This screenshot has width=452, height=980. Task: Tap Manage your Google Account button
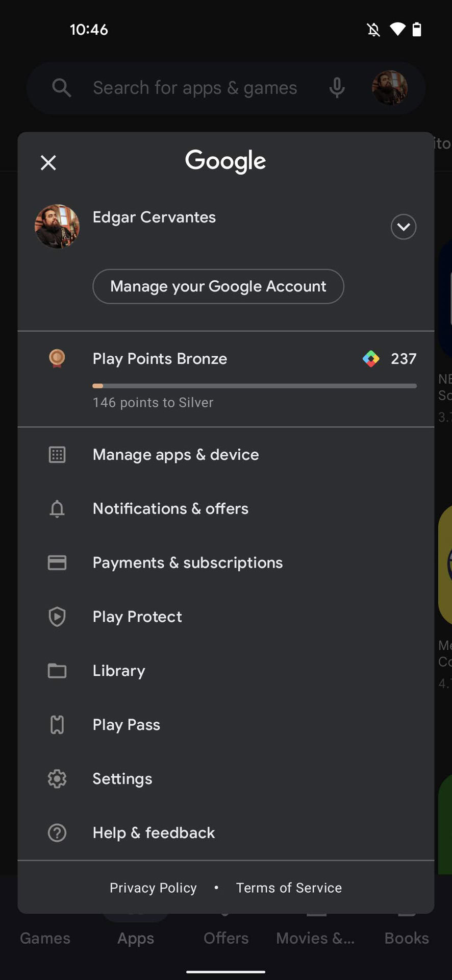[x=218, y=286]
